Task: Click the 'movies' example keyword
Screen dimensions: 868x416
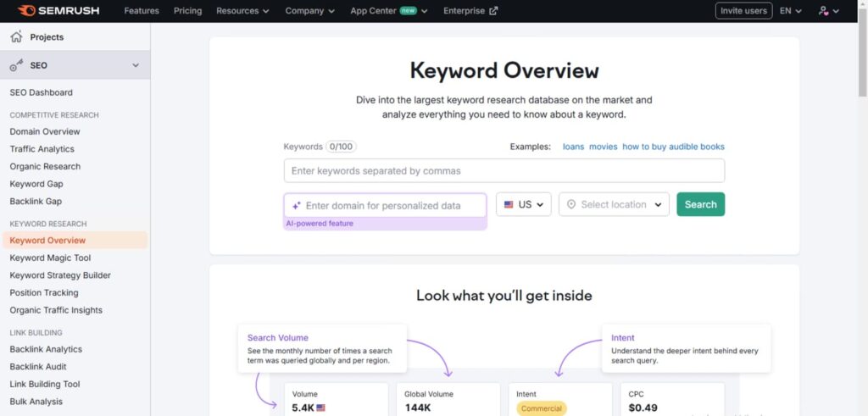Action: tap(603, 147)
